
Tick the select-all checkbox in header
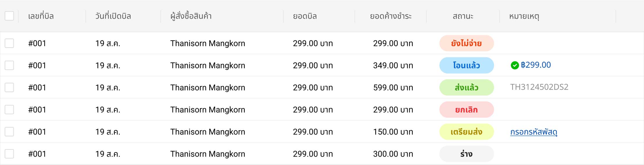tap(9, 16)
